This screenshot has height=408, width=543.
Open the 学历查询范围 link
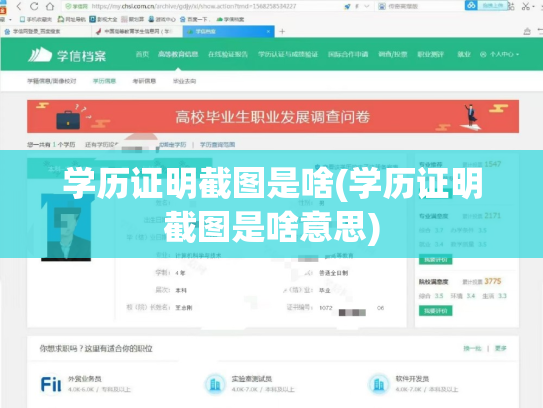(217, 144)
